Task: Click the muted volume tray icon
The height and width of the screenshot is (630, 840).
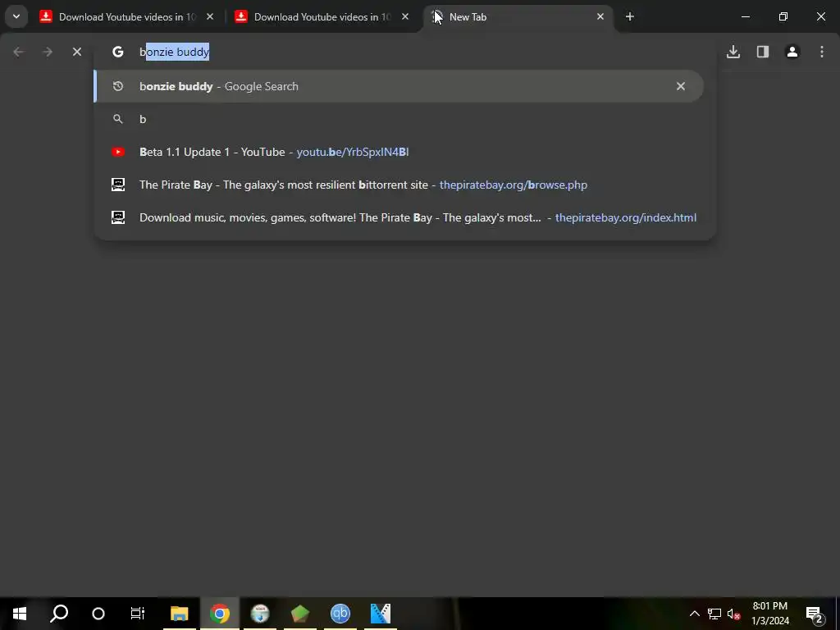Action: pyautogui.click(x=733, y=614)
